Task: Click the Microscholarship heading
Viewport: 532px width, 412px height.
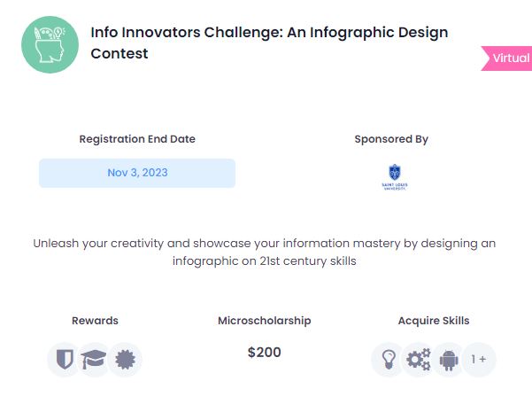Action: (x=265, y=321)
